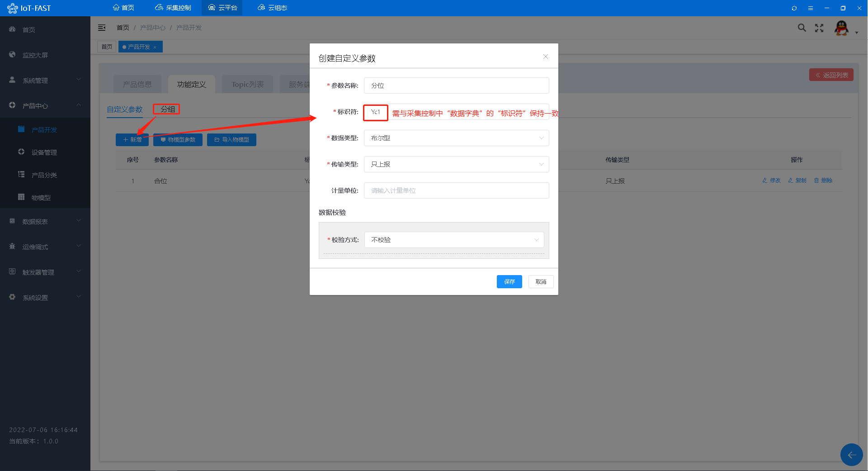
Task: Switch to the Topic列表 tab
Action: click(248, 84)
